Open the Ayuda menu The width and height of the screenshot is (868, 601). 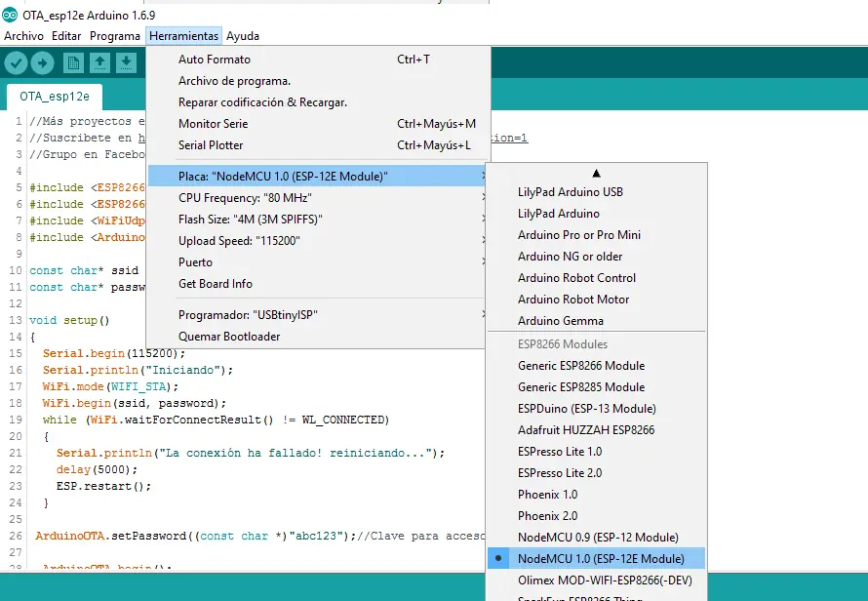click(x=243, y=36)
